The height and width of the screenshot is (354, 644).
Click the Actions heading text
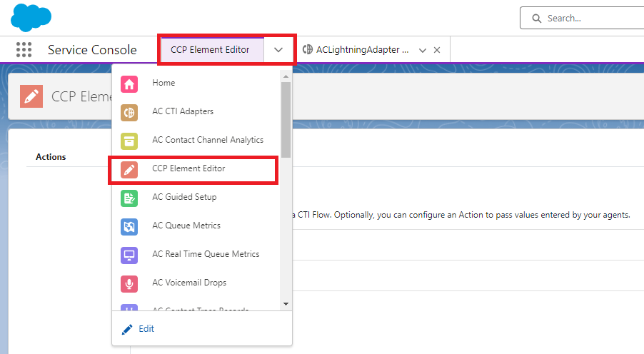tap(51, 157)
